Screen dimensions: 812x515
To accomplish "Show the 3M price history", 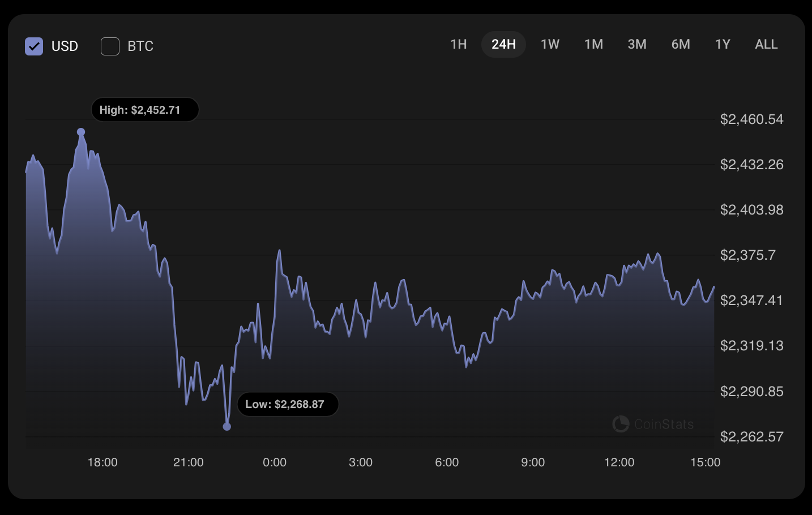I will 637,44.
